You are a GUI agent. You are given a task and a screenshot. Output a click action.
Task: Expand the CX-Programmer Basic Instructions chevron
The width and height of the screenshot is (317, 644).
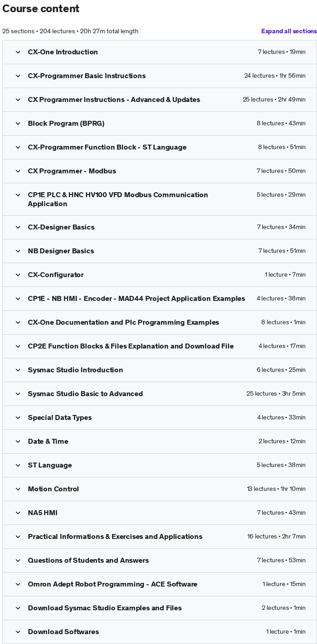[x=18, y=76]
